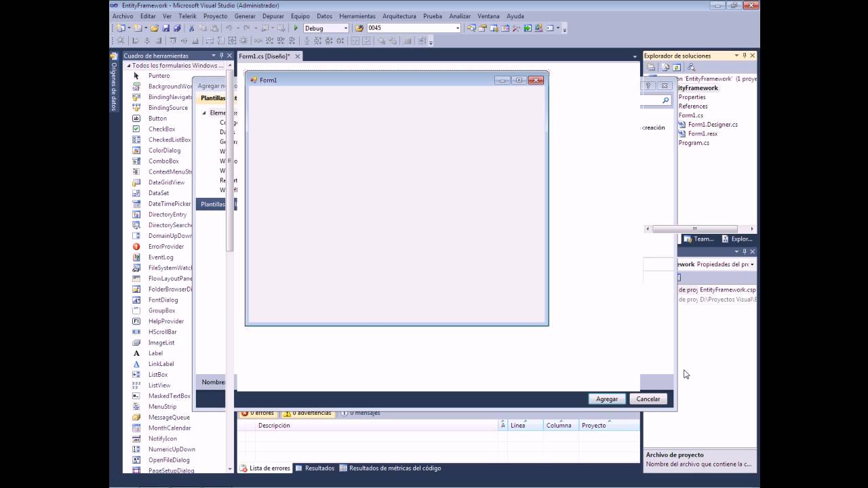Toggle auto-hide pin on toolbox panel
Image resolution: width=868 pixels, height=488 pixels.
click(x=221, y=56)
